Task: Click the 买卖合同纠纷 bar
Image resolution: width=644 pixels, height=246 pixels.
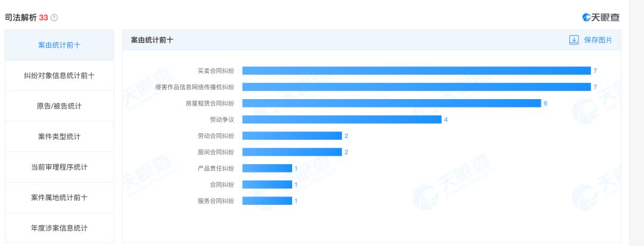Action: (x=416, y=70)
